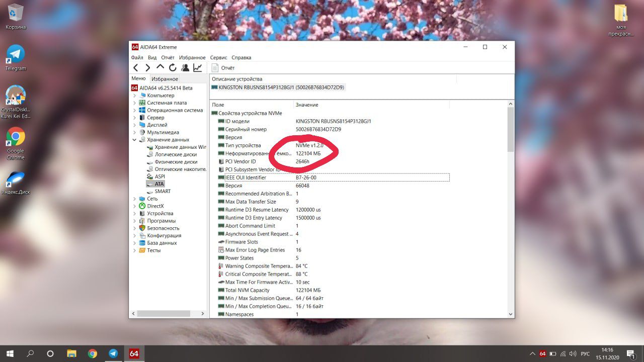This screenshot has width=644, height=362.
Task: Select Оптические накопители in the tree
Action: (x=177, y=169)
